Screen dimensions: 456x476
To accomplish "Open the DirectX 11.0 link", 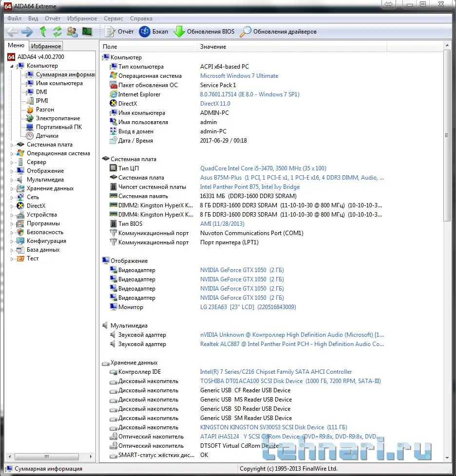I will point(215,104).
